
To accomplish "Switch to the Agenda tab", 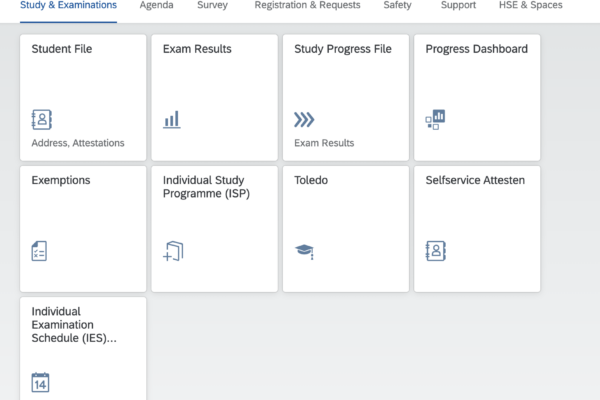I will [157, 5].
